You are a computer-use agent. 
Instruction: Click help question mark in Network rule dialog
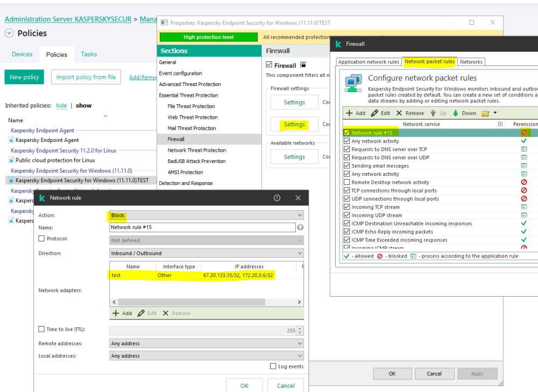(x=277, y=198)
